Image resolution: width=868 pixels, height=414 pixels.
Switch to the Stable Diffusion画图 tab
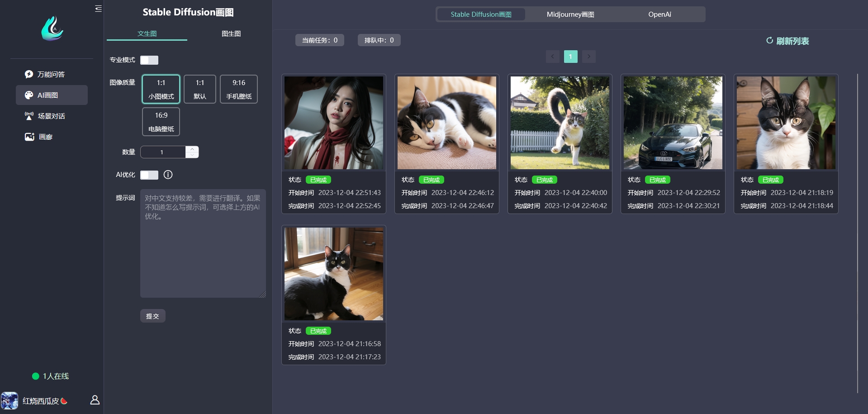pyautogui.click(x=481, y=14)
